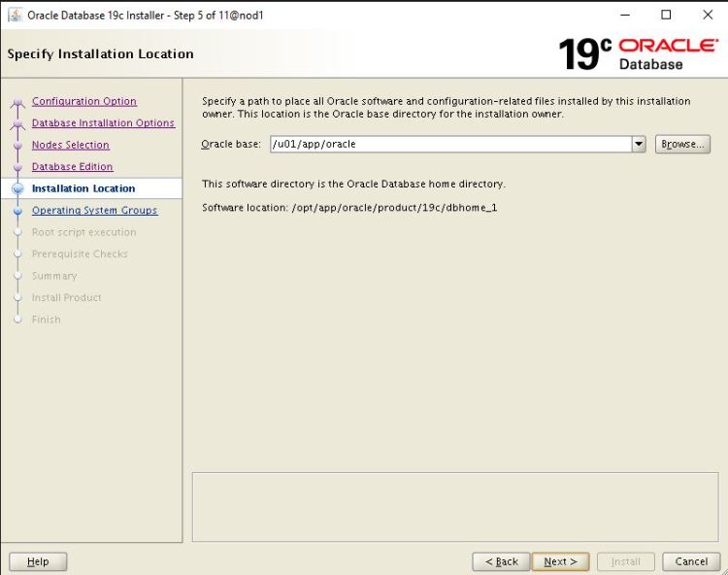The image size is (728, 575).
Task: Click the Configuration Option step bullet icon
Action: (17, 102)
